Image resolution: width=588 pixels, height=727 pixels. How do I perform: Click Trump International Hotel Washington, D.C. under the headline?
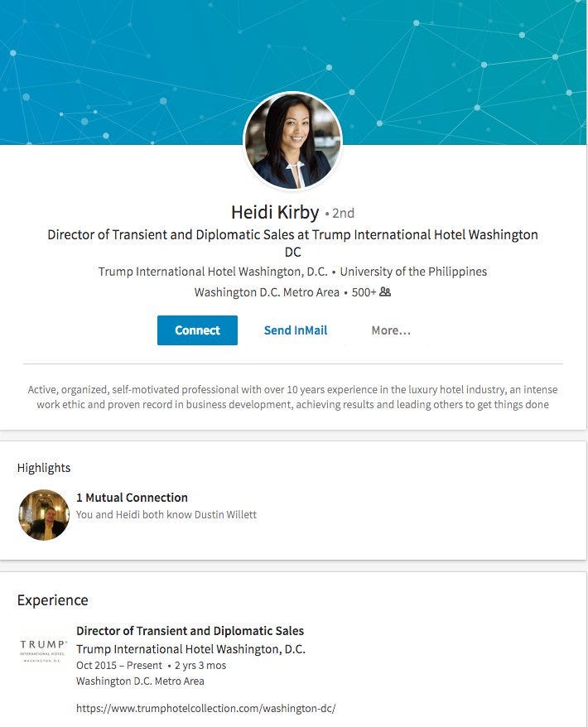(213, 272)
